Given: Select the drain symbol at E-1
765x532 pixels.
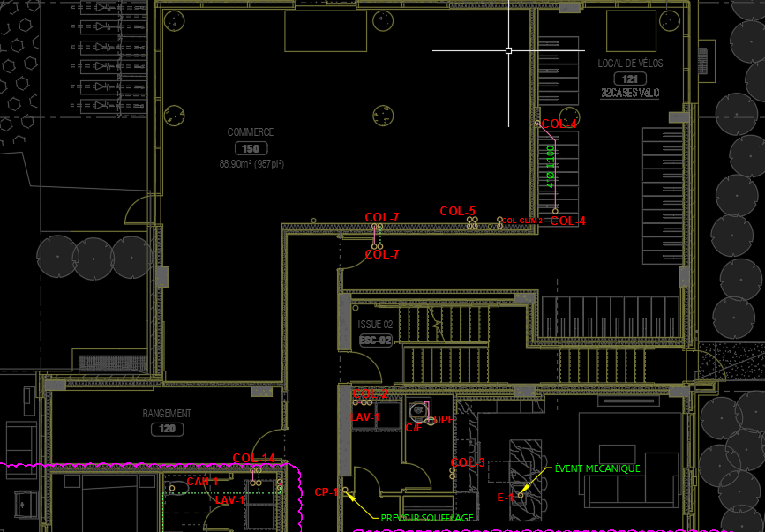Looking at the screenshot, I should click(x=521, y=495).
